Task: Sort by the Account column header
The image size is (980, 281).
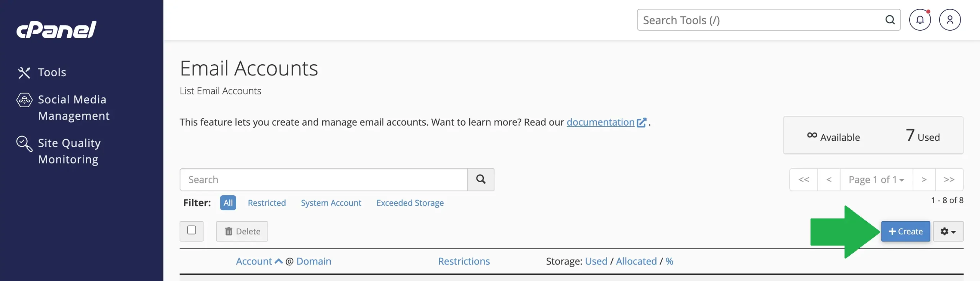Action: 254,261
